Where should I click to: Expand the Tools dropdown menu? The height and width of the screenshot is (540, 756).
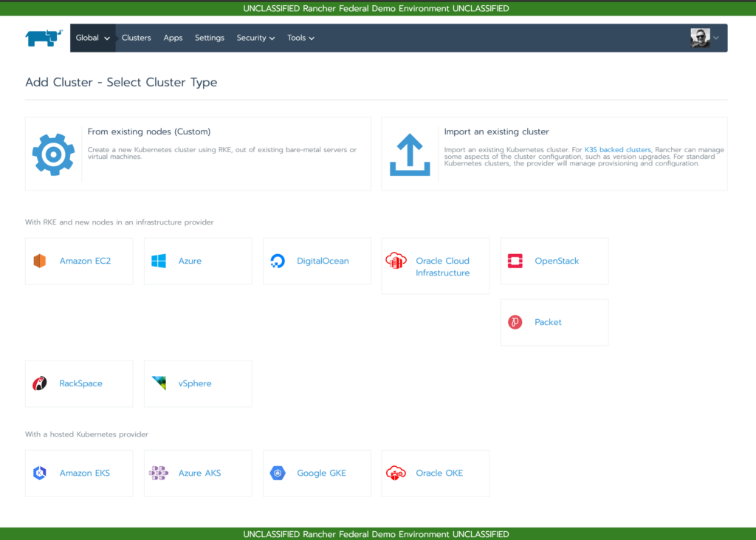301,38
